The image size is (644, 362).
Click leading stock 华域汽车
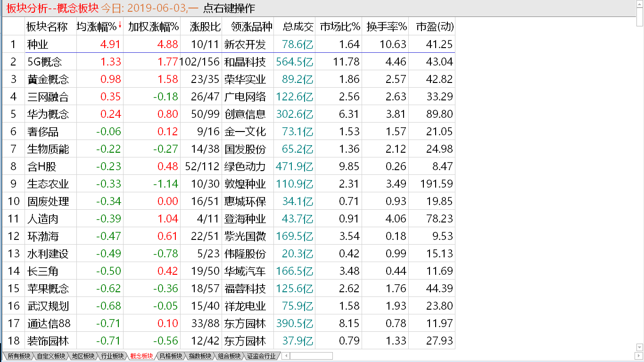245,271
